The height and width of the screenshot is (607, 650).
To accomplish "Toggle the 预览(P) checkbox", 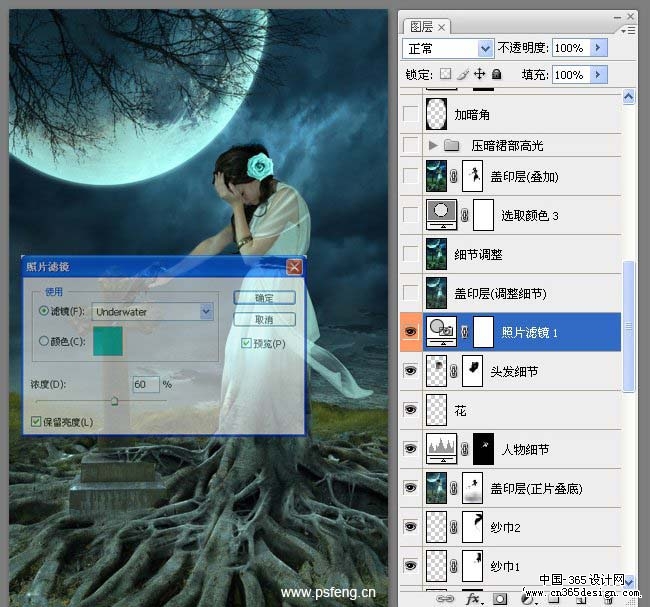I will [246, 343].
